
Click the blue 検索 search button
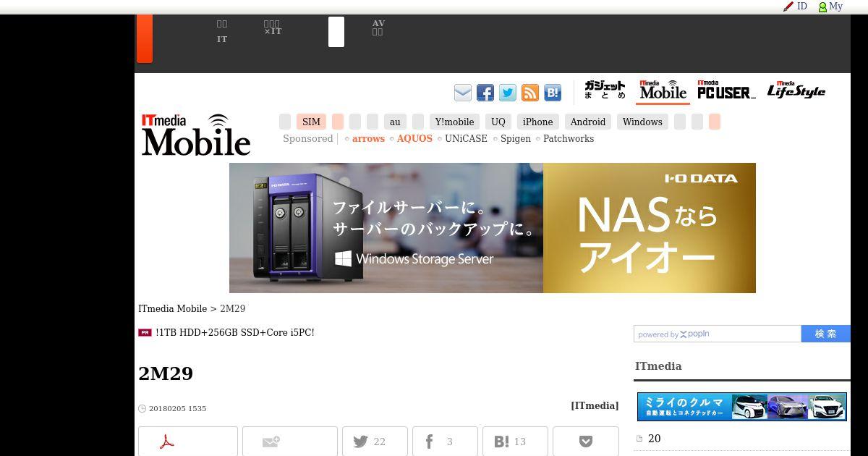(825, 334)
